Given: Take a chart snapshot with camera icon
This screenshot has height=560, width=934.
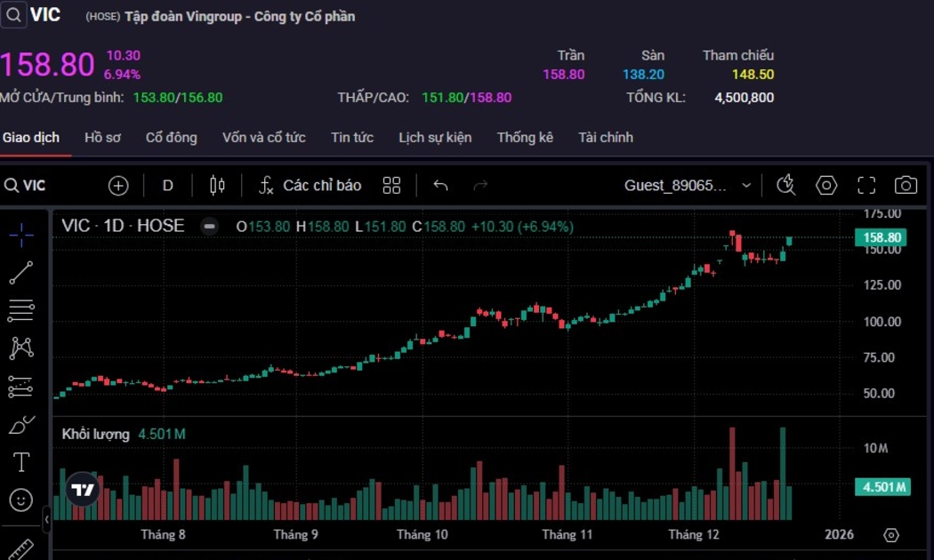Looking at the screenshot, I should (x=906, y=185).
